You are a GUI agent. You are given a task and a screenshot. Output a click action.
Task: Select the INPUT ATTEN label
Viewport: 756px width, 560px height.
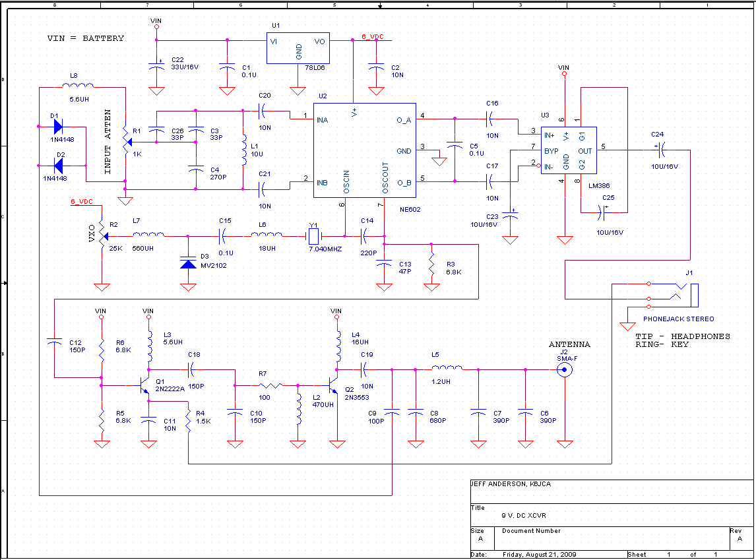[x=108, y=142]
